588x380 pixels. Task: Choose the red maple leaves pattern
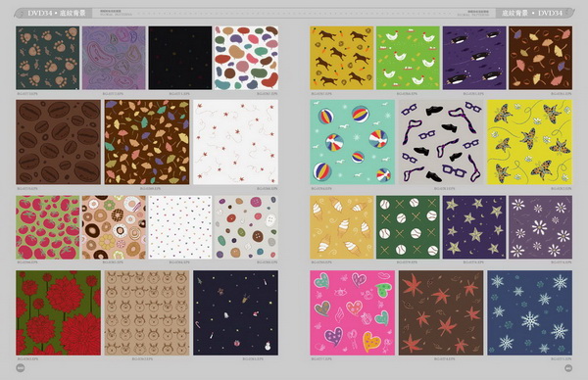point(441,313)
